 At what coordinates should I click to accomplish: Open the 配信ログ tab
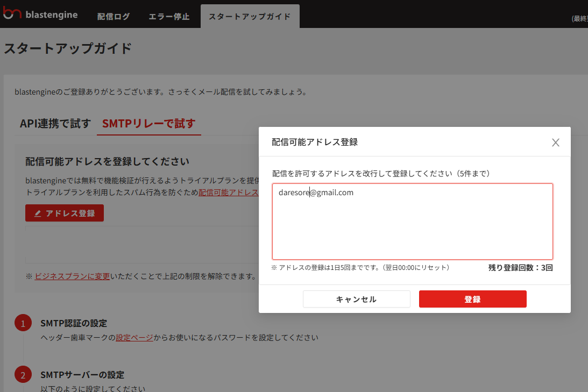coord(114,16)
